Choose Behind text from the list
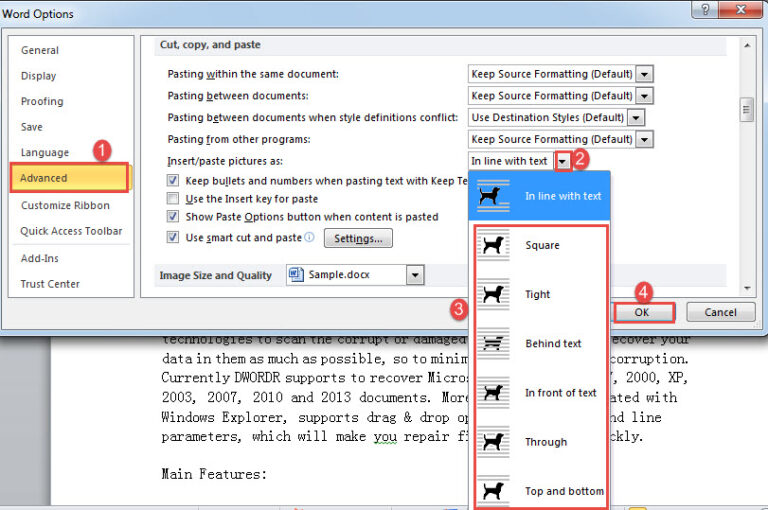 pos(541,343)
